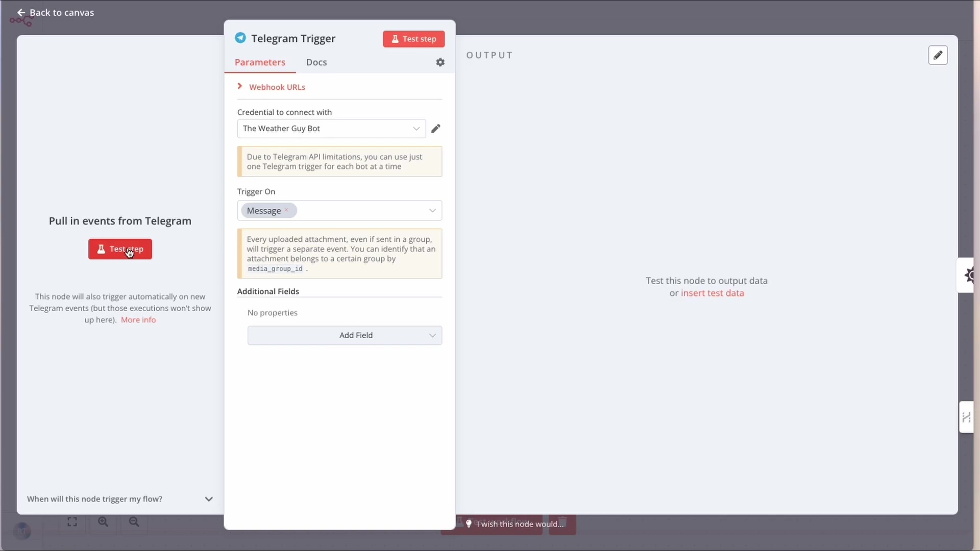Switch to the Docs tab

pyautogui.click(x=316, y=62)
